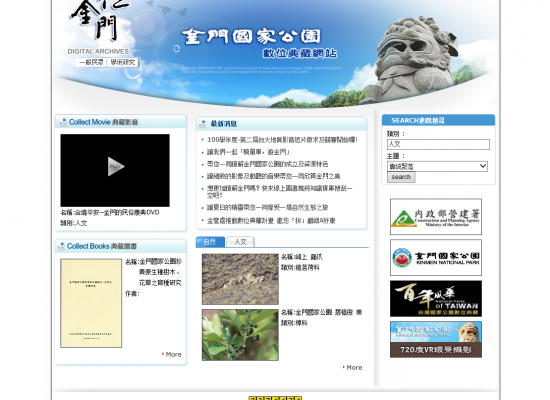Click the 類別:樟科 label by berries photo
The image size is (550, 400).
(x=294, y=322)
